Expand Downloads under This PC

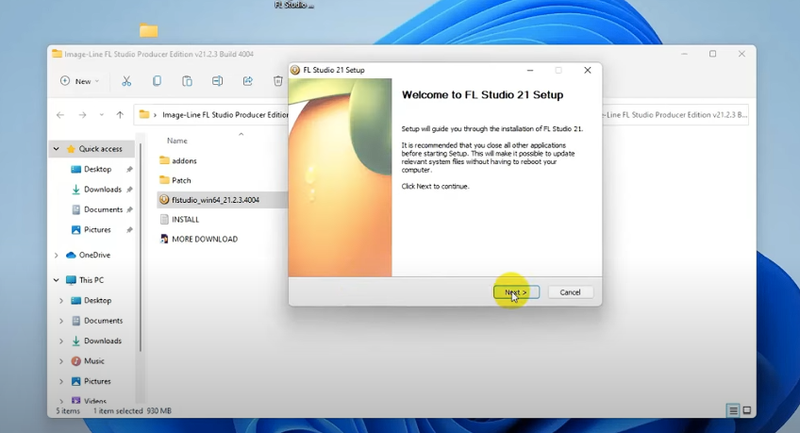[x=61, y=341]
